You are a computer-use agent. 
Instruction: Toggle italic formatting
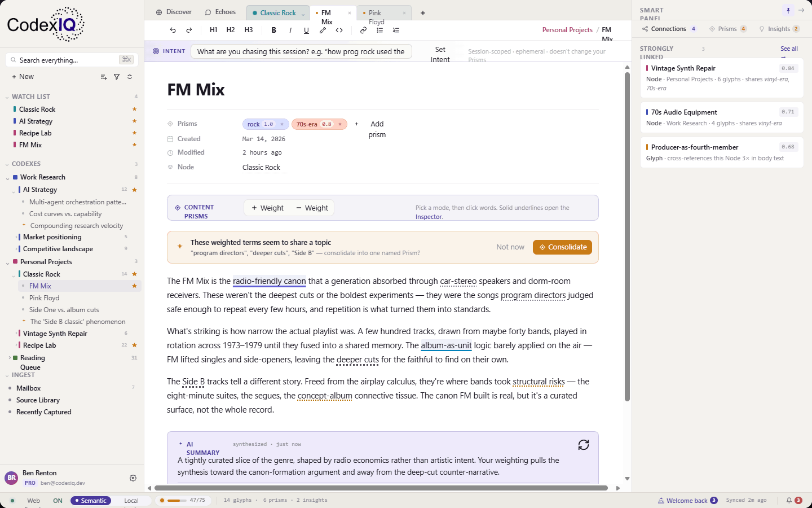pyautogui.click(x=290, y=30)
